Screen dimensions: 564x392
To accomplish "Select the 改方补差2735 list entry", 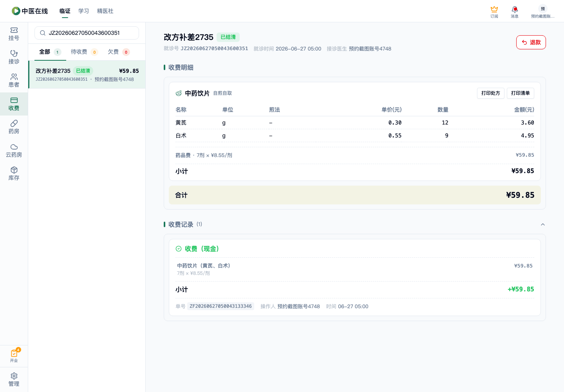I will [x=87, y=74].
